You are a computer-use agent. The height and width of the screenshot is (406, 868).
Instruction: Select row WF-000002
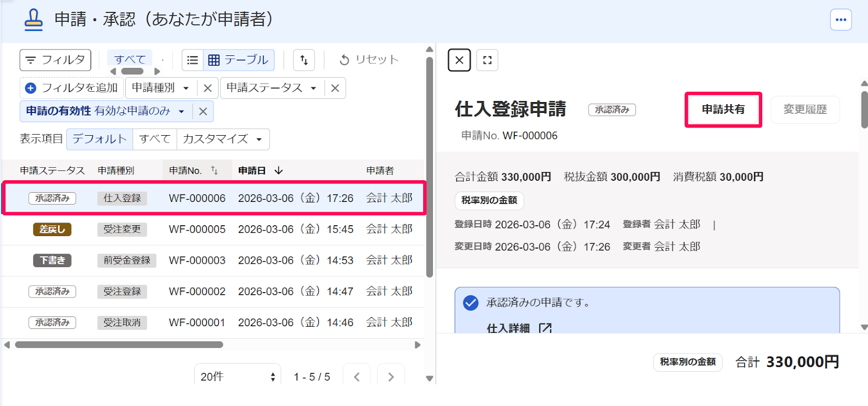click(x=213, y=291)
